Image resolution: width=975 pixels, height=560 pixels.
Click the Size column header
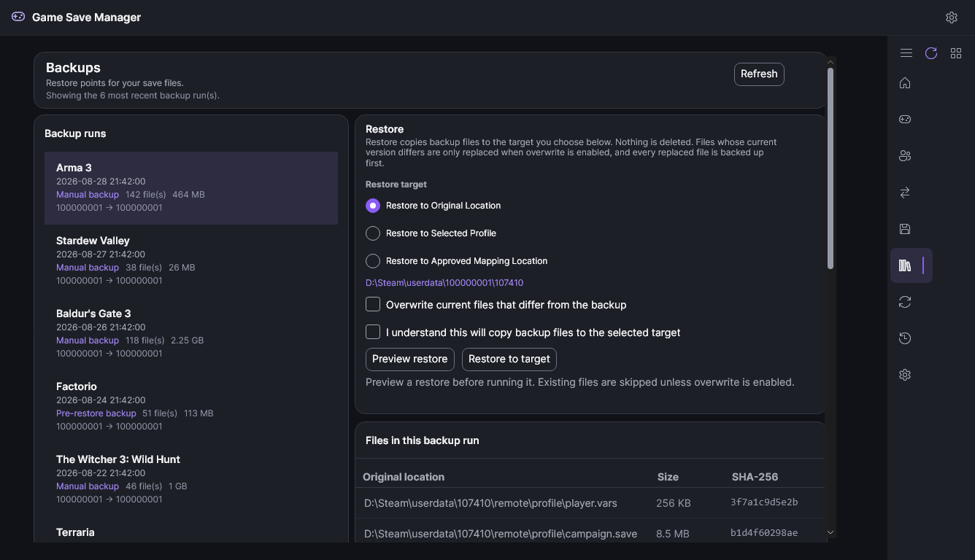coord(668,477)
